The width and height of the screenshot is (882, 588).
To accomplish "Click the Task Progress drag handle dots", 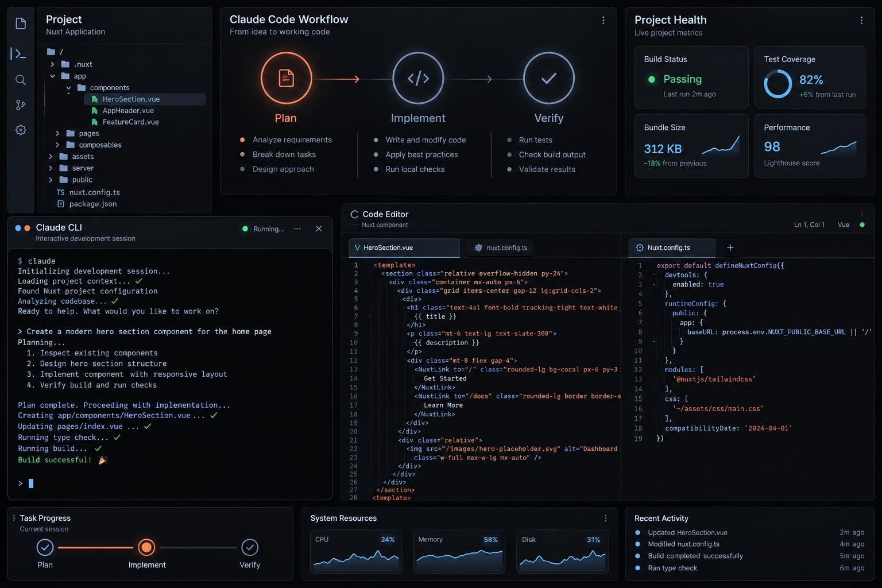I will pos(14,518).
